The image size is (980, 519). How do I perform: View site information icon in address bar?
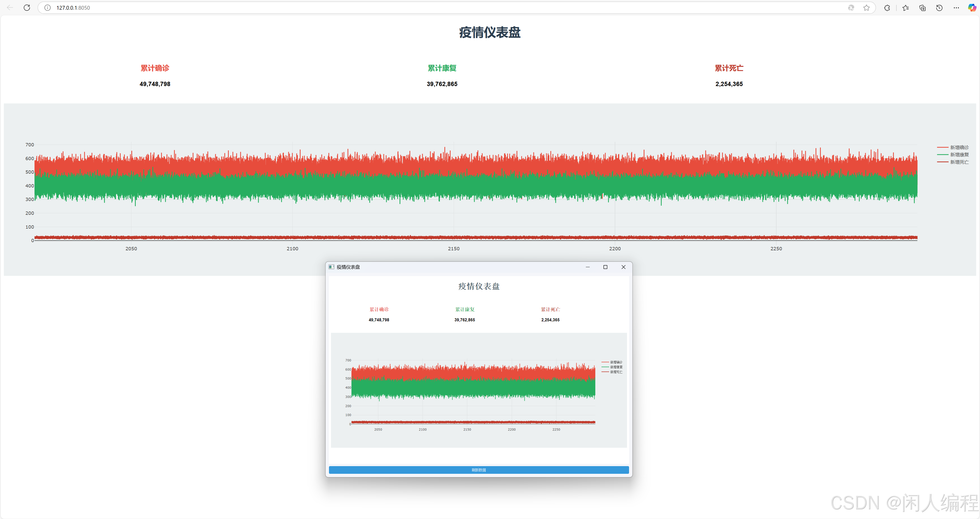coord(48,8)
